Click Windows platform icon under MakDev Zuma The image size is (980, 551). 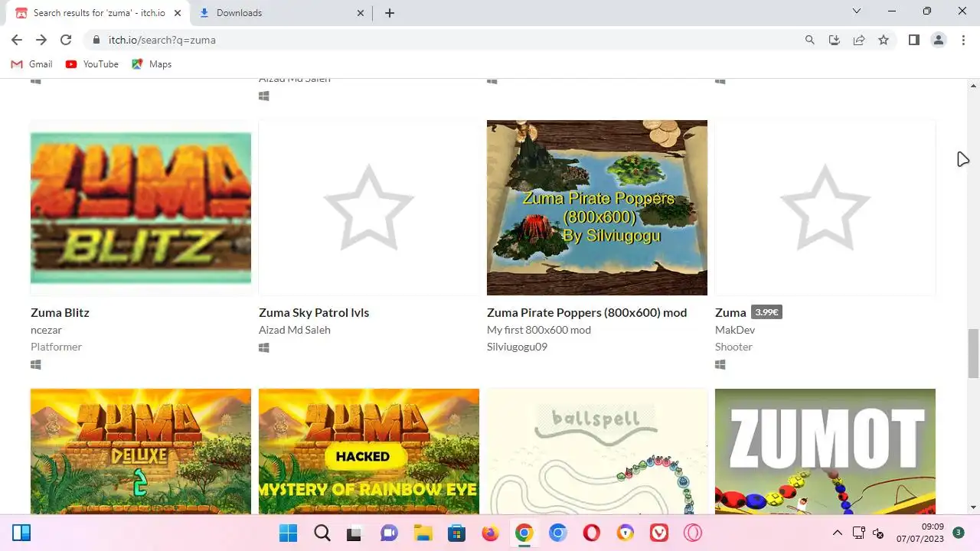[720, 365]
